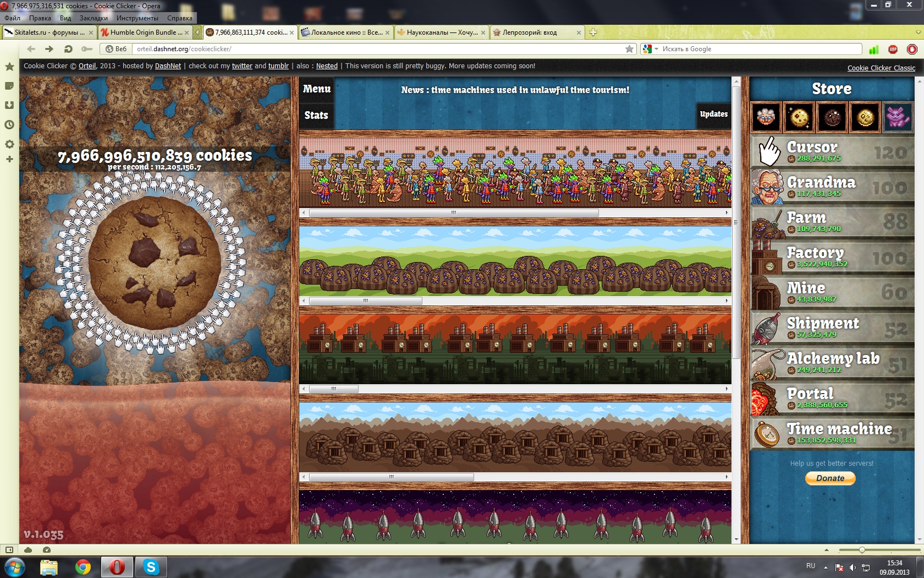Go forward with browser forward arrow

(x=50, y=49)
